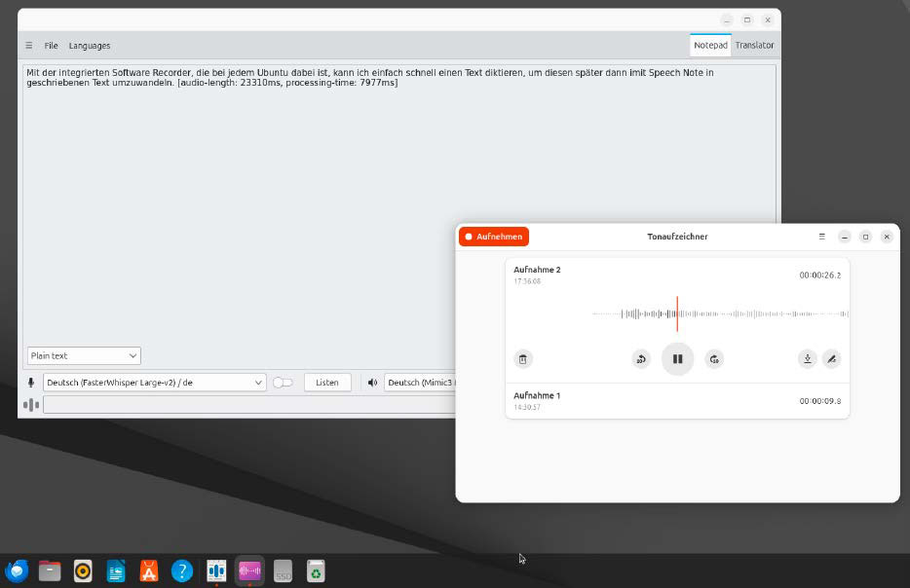Click the status bar field at Speech Note's bottom
This screenshot has width=910, height=588.
pos(249,405)
